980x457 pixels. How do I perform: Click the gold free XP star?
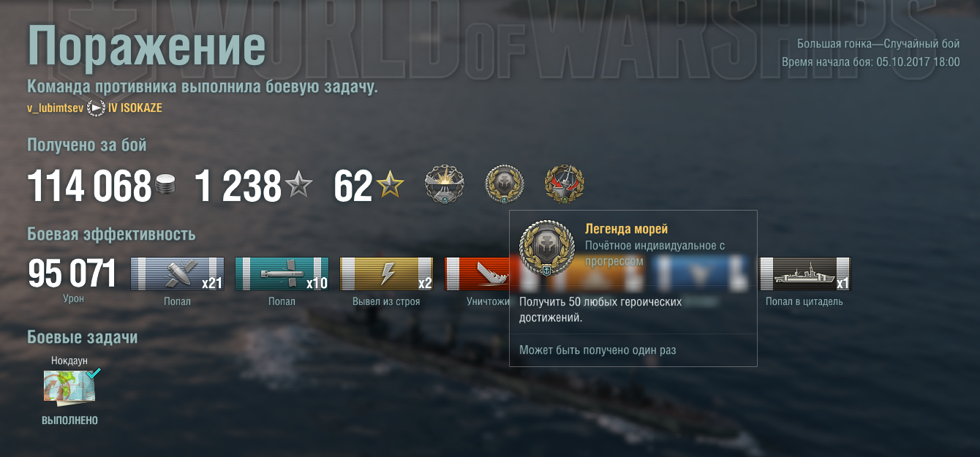coord(390,187)
